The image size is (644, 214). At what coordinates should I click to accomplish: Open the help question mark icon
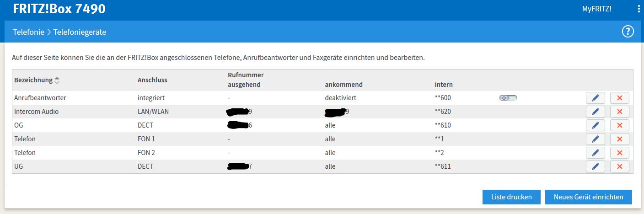(x=628, y=32)
